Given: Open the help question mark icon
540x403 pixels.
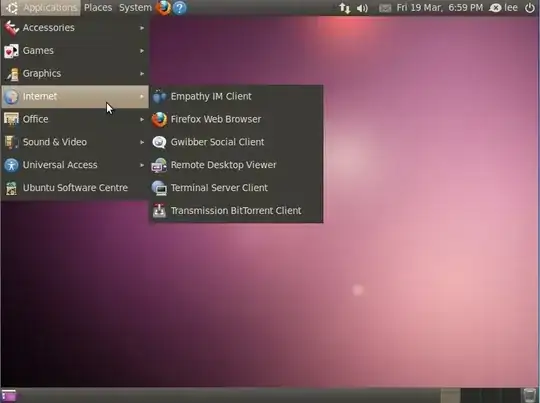Looking at the screenshot, I should tap(179, 8).
